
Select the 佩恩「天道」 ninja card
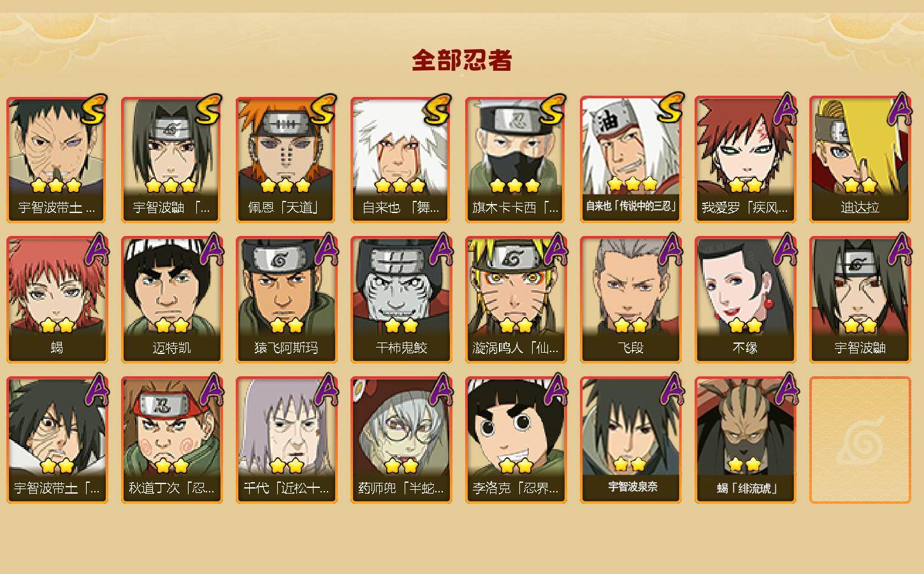click(x=286, y=159)
